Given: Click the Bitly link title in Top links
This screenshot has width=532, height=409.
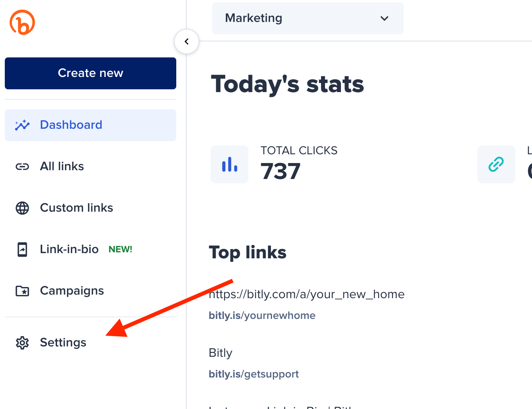Looking at the screenshot, I should coord(221,353).
